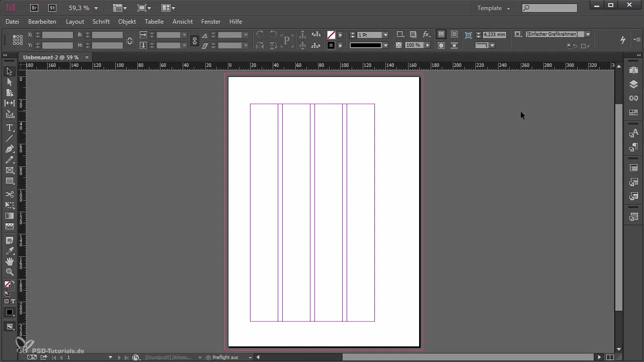
Task: Open the Layout menu
Action: [75, 22]
